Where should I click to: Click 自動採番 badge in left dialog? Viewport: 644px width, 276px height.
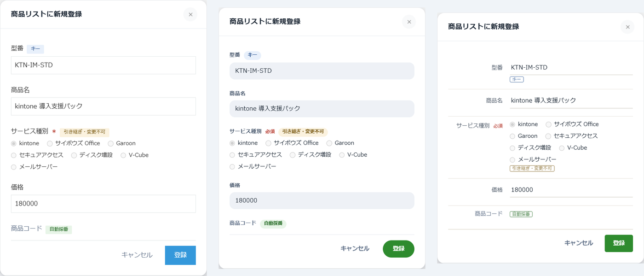(x=59, y=229)
